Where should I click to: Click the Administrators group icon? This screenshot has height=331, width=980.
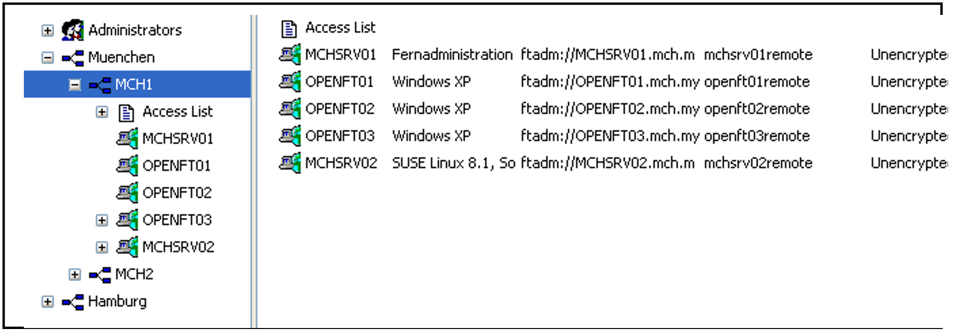[73, 30]
